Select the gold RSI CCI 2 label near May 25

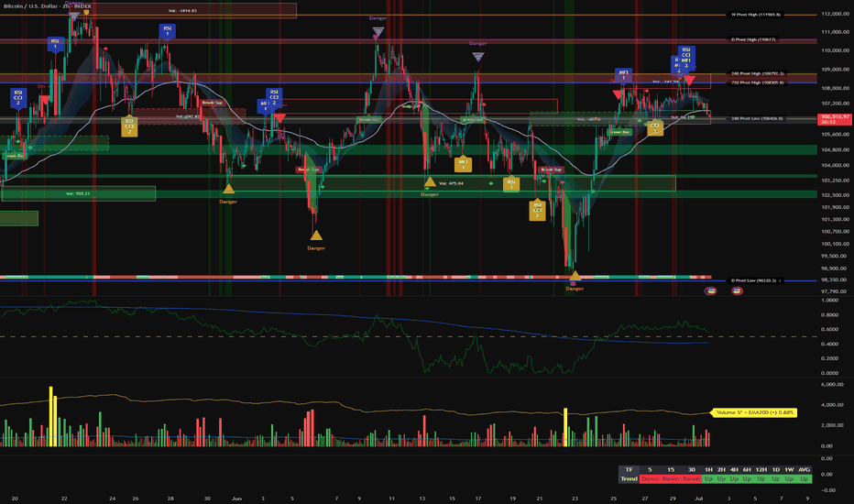point(129,126)
